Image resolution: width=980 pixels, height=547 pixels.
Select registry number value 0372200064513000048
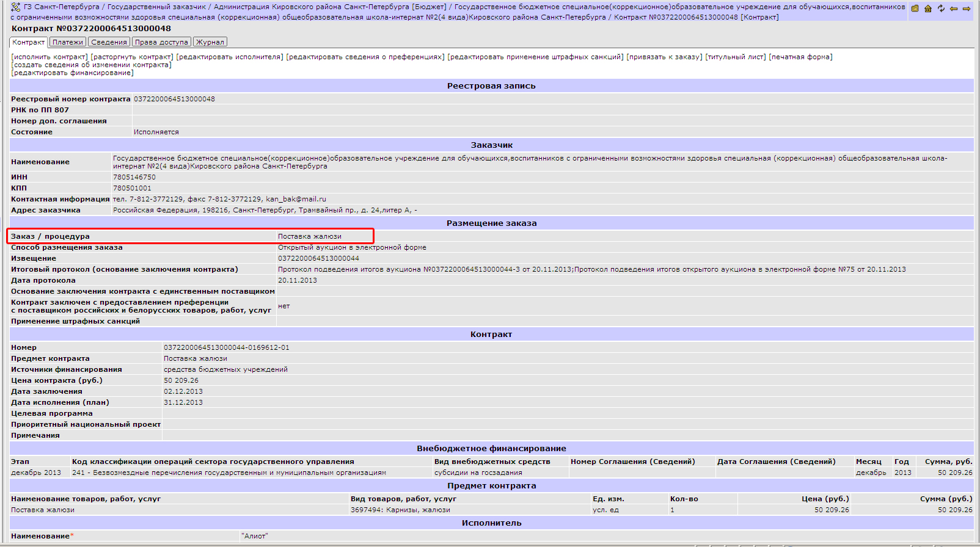(x=174, y=99)
